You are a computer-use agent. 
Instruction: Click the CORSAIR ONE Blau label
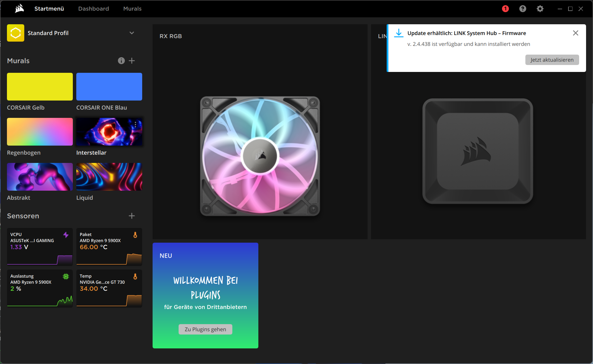(x=102, y=107)
